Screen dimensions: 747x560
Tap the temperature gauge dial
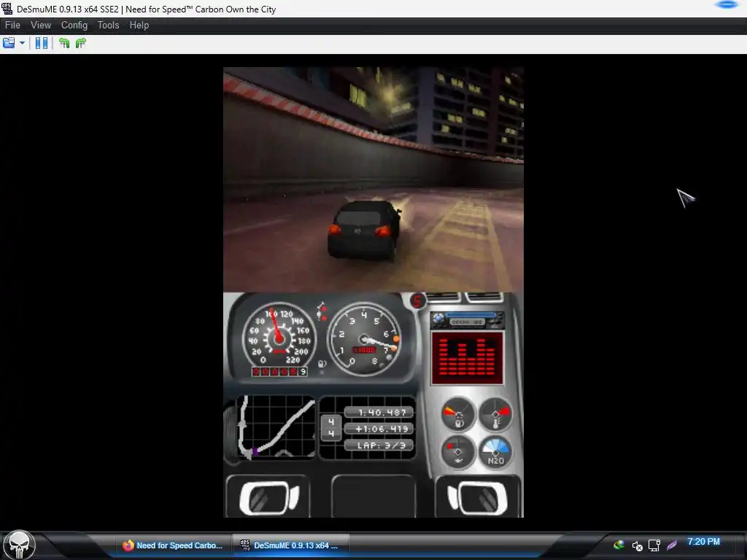point(495,414)
